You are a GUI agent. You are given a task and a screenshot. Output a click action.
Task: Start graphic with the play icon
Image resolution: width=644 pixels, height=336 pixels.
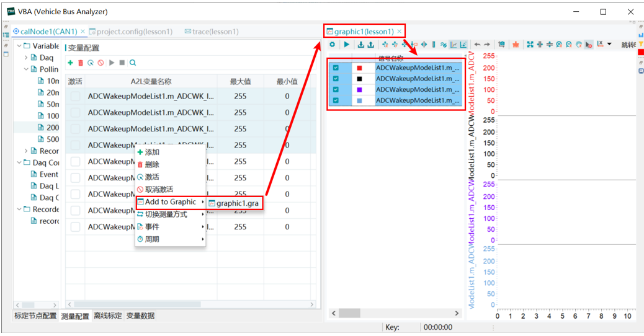(x=347, y=44)
